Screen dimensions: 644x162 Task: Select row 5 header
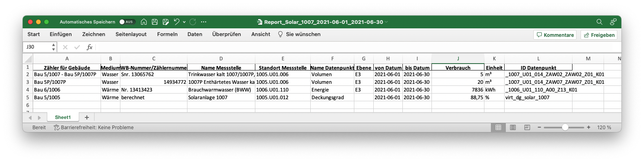coord(27,98)
